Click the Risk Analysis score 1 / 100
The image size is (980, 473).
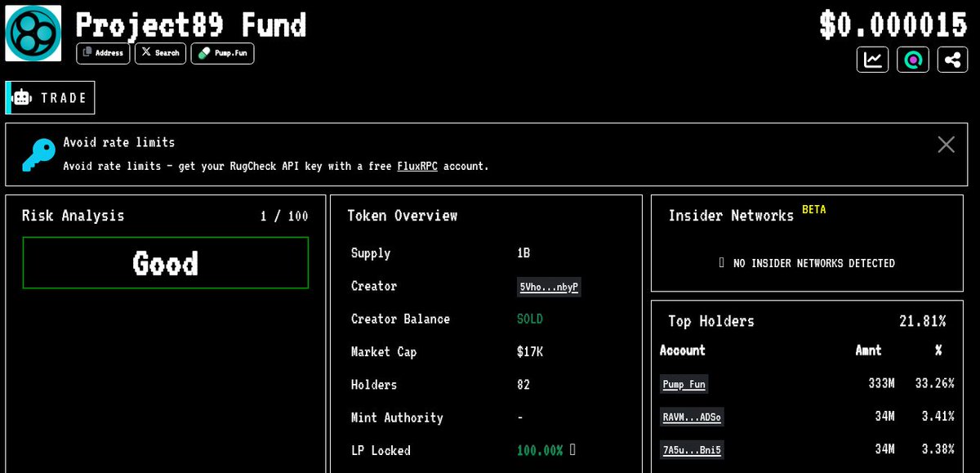tap(284, 216)
